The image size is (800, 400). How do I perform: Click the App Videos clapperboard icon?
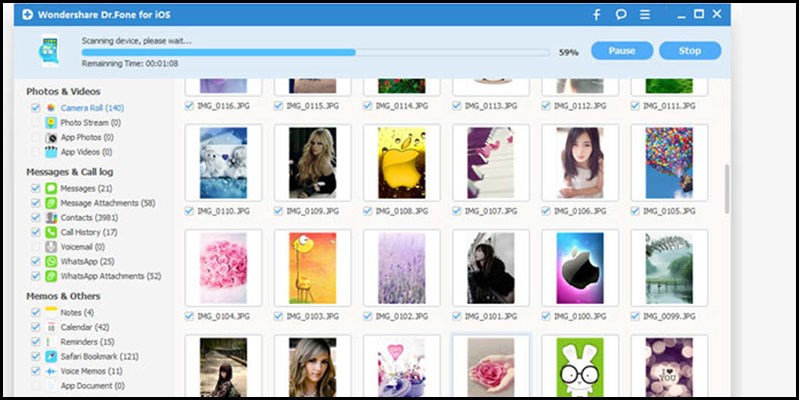(x=51, y=152)
